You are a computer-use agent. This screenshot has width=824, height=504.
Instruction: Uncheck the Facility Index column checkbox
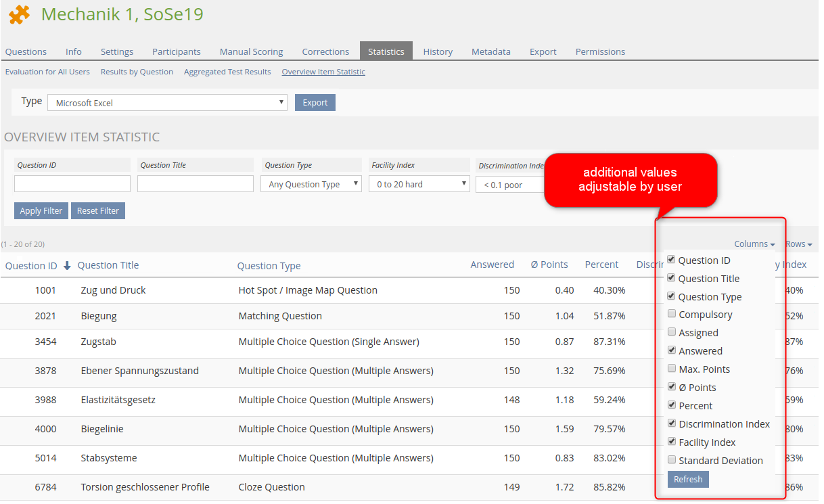671,442
